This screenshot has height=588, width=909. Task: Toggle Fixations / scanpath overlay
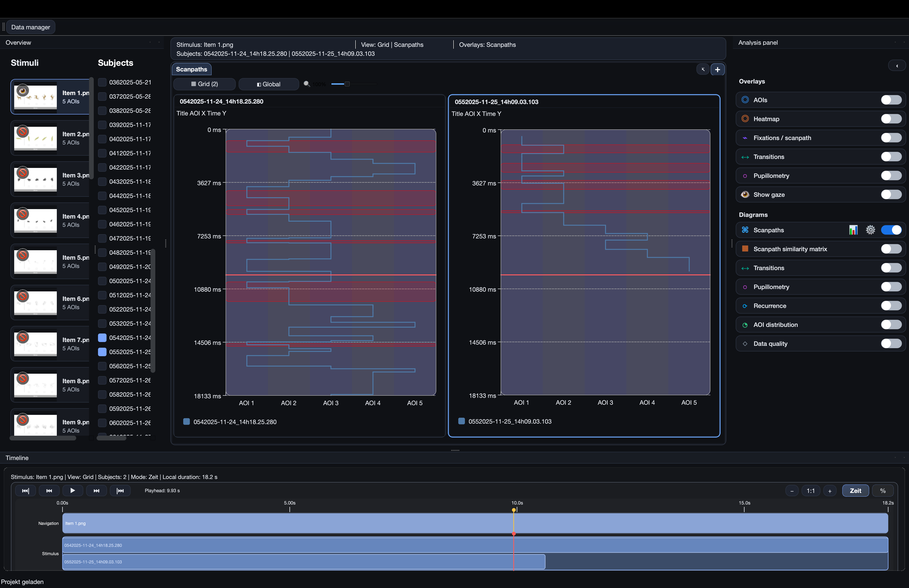pos(891,137)
